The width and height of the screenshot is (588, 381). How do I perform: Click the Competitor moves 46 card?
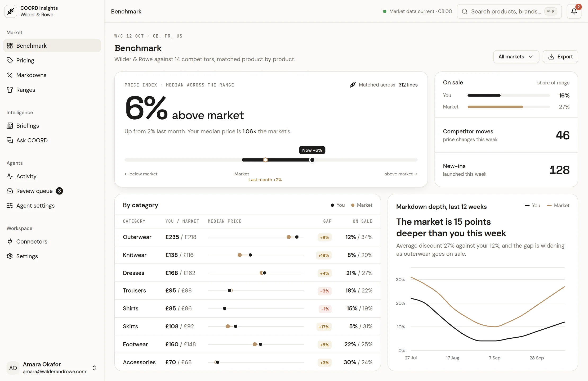506,135
